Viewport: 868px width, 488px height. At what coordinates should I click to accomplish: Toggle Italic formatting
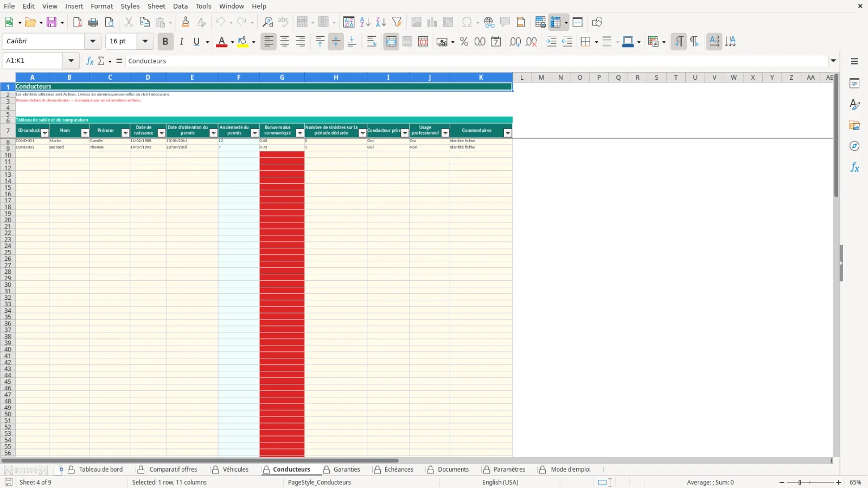(x=181, y=42)
